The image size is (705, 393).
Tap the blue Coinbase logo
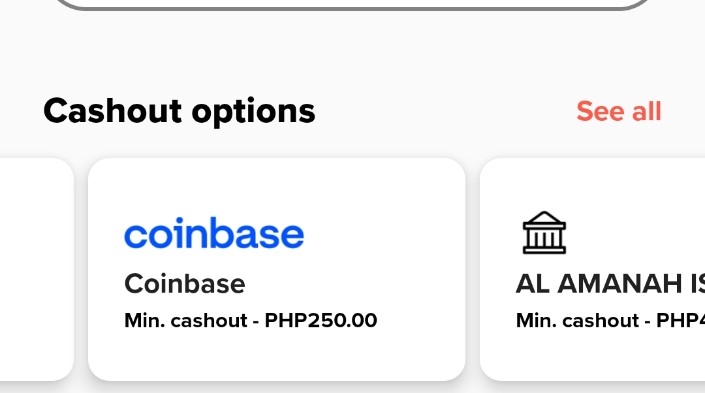click(x=214, y=232)
